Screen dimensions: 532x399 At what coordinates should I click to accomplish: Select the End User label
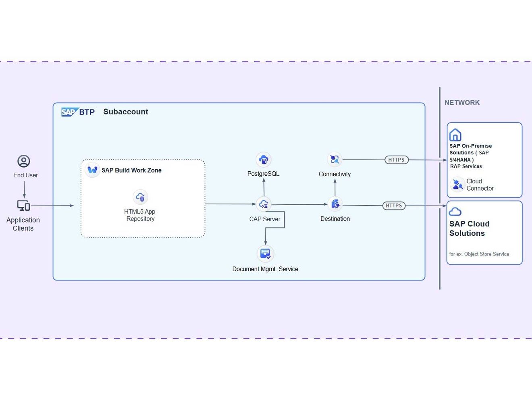pyautogui.click(x=25, y=175)
